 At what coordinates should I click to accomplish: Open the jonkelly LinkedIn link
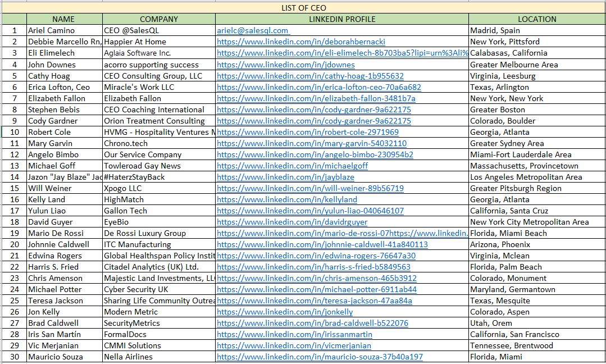pos(285,311)
